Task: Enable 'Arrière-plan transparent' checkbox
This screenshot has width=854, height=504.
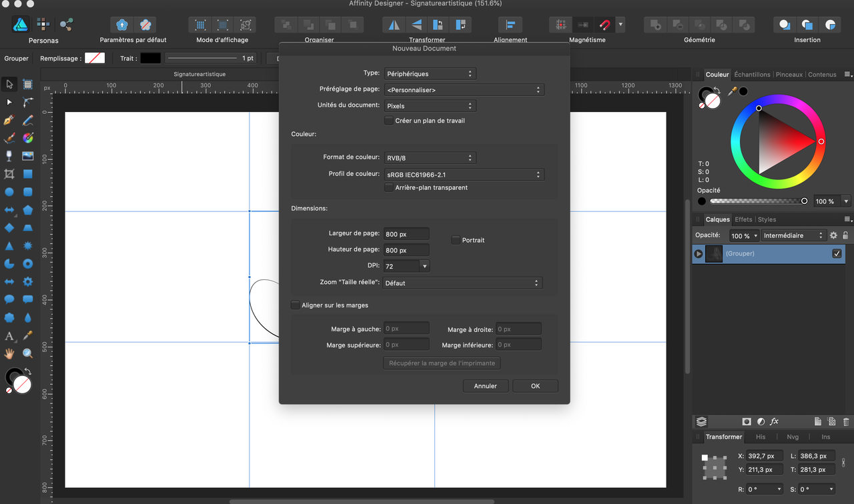Action: 389,187
